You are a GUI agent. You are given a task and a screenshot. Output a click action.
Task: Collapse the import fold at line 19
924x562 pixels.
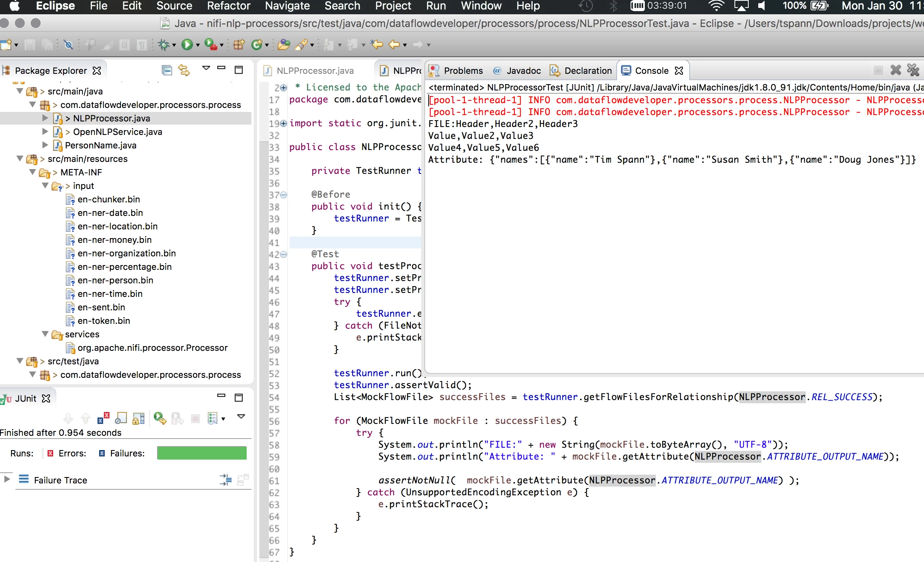[284, 123]
